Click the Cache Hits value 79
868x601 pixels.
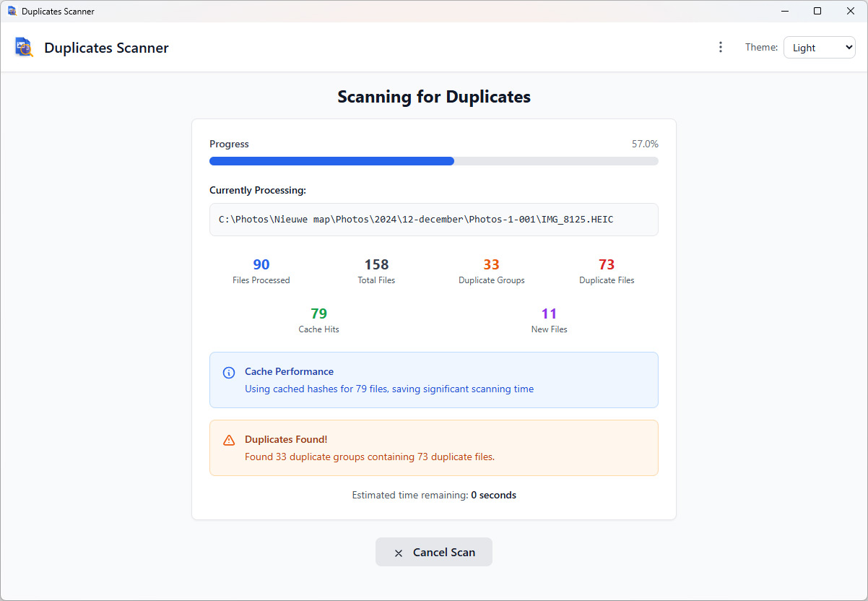point(318,314)
